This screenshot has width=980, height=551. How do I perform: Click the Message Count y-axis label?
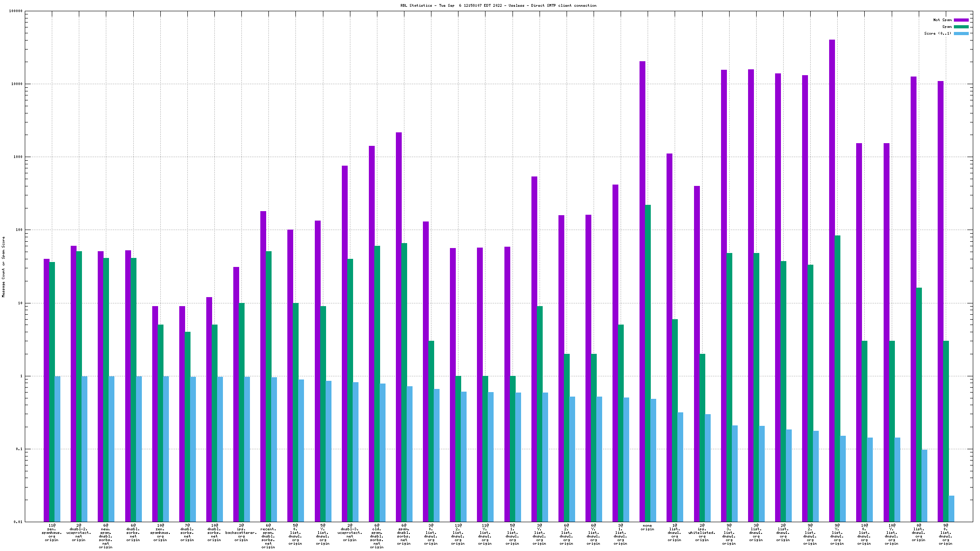click(x=4, y=266)
